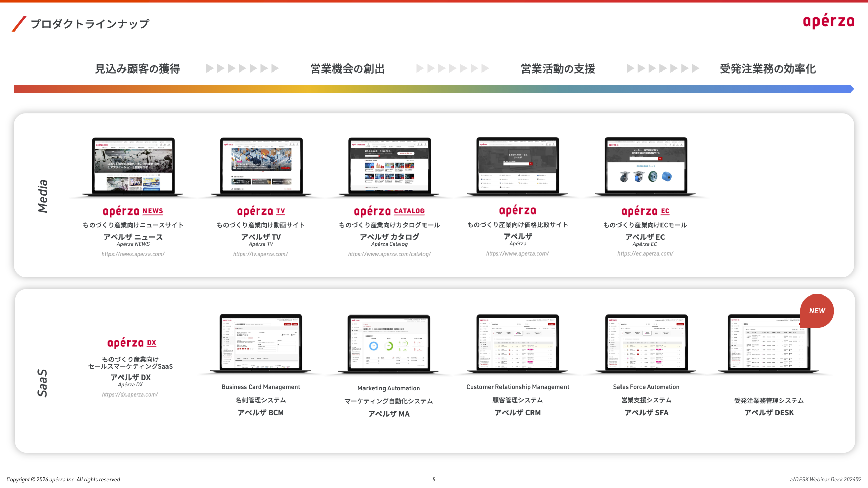This screenshot has height=488, width=868.
Task: Open the Apérza Catalog laptop screenshot
Action: [x=389, y=166]
